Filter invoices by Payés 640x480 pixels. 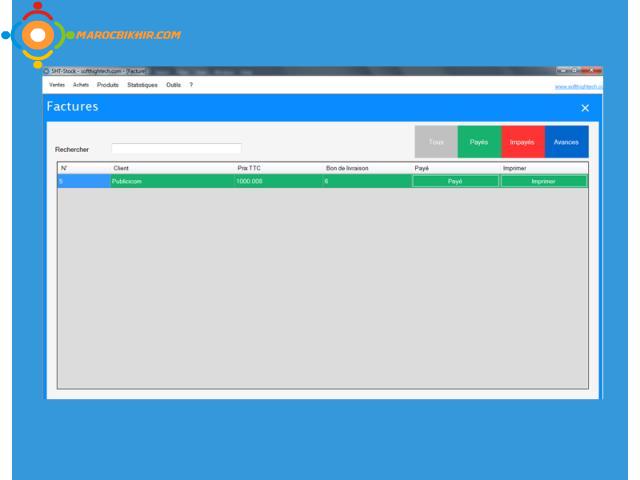[479, 142]
